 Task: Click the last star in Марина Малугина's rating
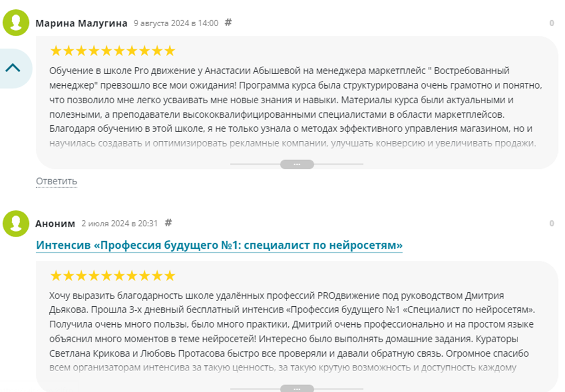coord(169,51)
